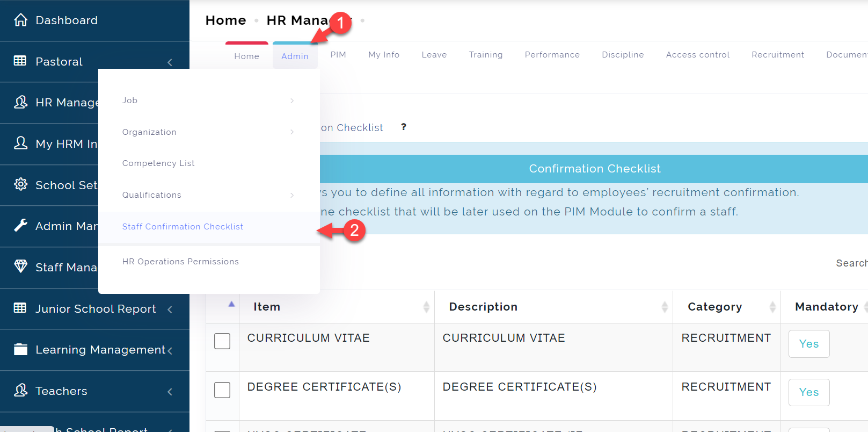Tick the CURRICULUM VITAE row checkbox

(222, 341)
